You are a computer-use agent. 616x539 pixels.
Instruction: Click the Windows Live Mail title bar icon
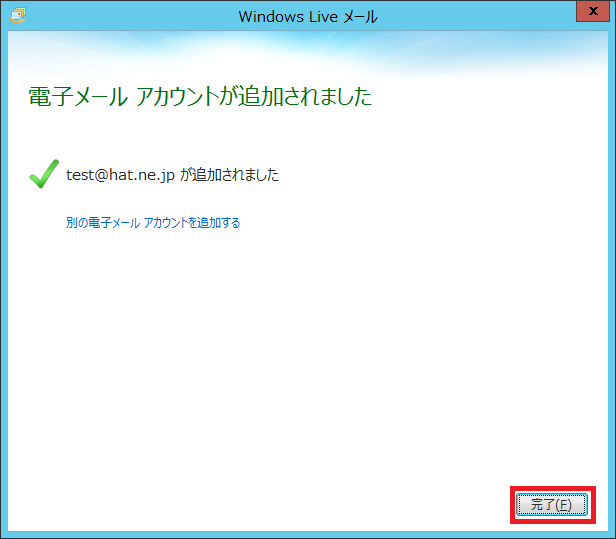pos(18,15)
